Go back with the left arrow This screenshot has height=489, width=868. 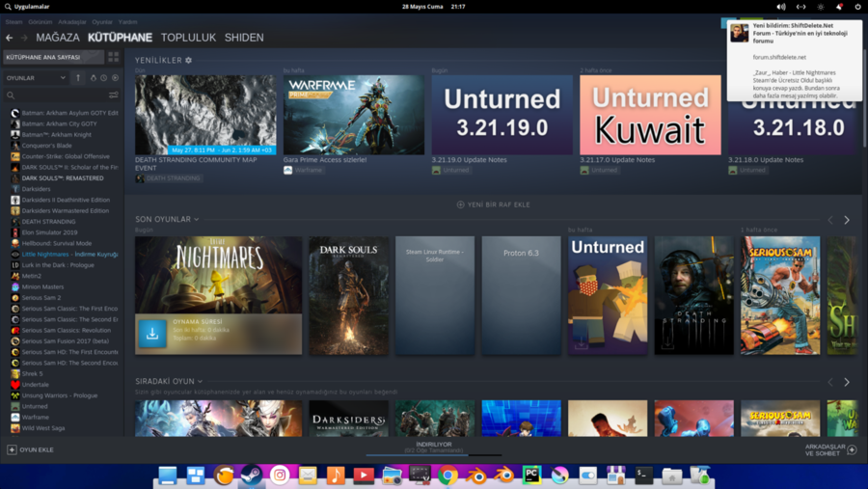[10, 38]
